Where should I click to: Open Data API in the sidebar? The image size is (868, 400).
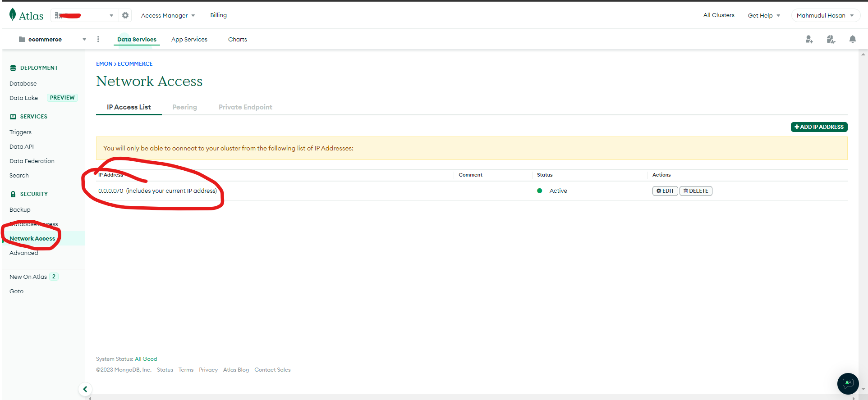tap(22, 147)
